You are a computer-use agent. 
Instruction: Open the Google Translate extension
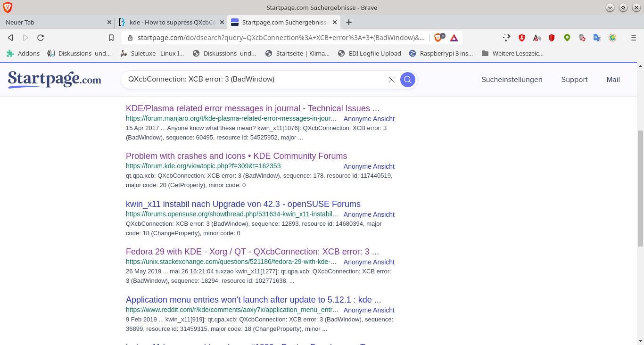tap(597, 38)
